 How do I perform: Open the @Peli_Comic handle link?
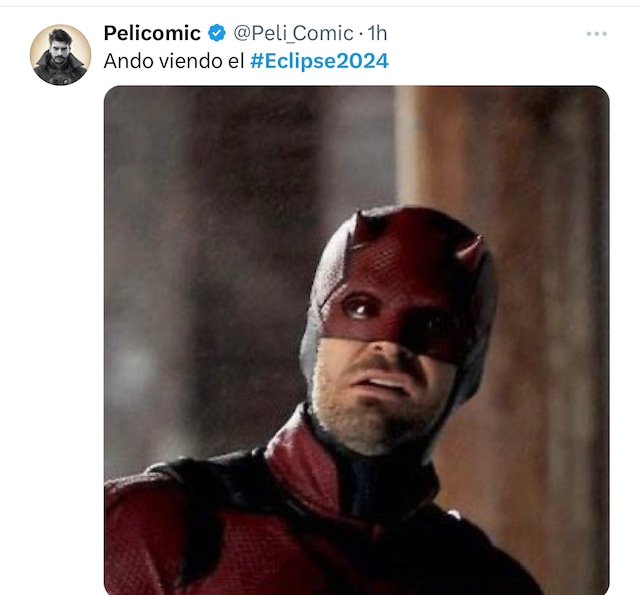tap(294, 34)
